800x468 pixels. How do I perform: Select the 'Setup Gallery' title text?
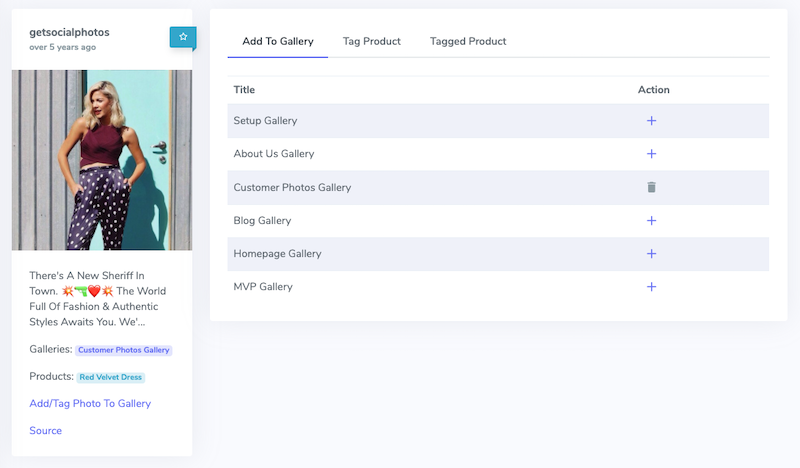click(x=265, y=121)
